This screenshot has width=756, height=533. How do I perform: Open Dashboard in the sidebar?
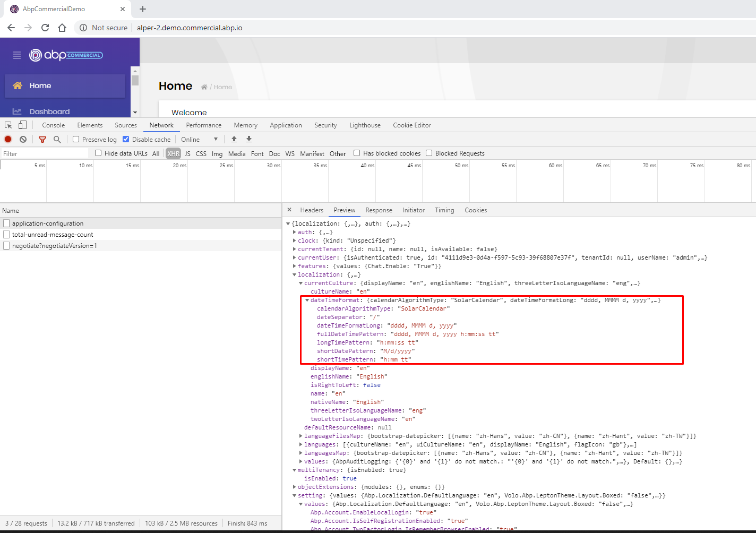tap(49, 111)
